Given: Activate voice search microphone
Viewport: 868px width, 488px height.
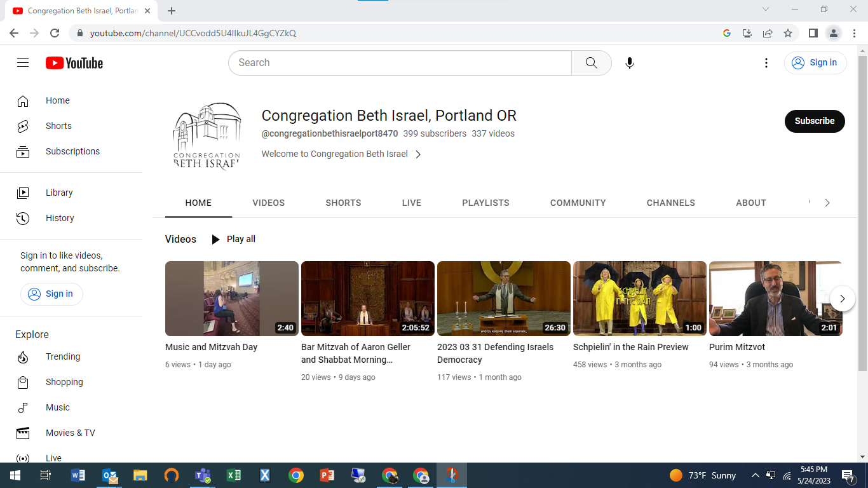Looking at the screenshot, I should pyautogui.click(x=630, y=63).
